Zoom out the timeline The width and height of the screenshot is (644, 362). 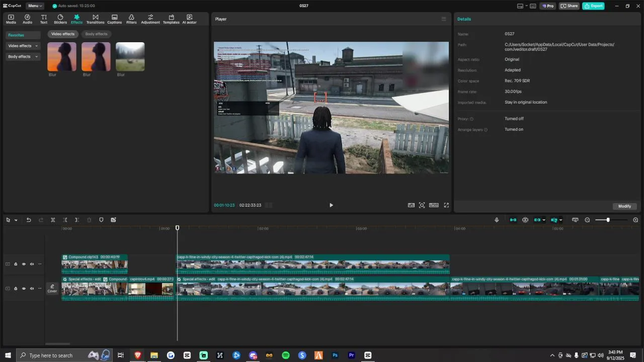[x=587, y=220]
